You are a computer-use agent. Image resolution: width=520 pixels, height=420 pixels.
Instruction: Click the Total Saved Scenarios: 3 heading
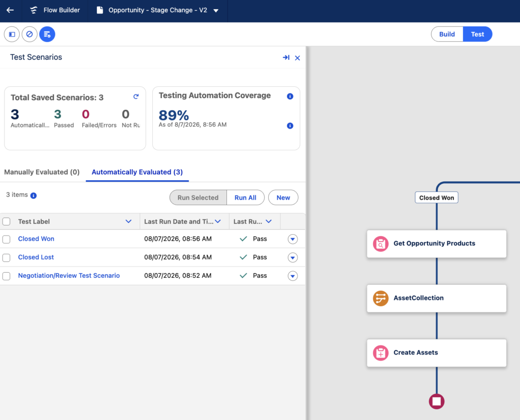57,98
